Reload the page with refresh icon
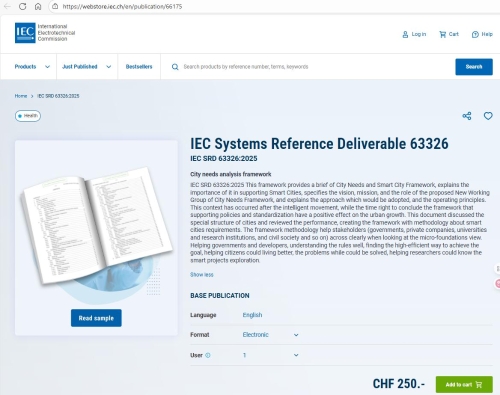Screen dimensions: 500x395 (x=22, y=6)
